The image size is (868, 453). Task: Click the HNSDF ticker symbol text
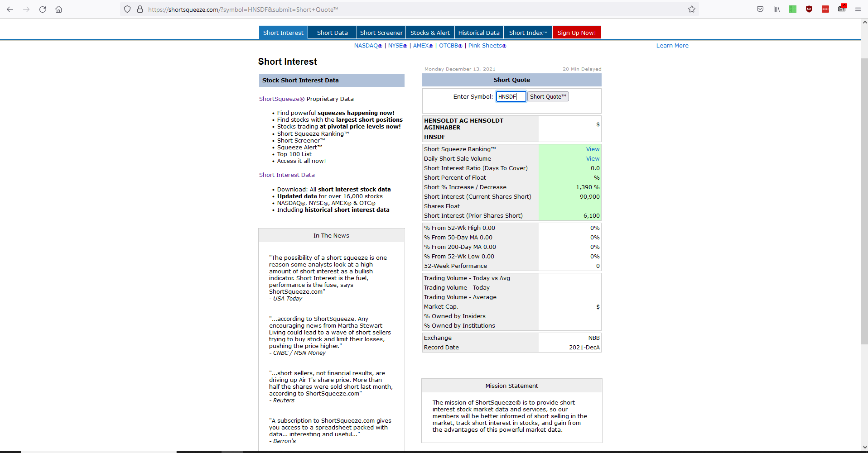tap(434, 137)
